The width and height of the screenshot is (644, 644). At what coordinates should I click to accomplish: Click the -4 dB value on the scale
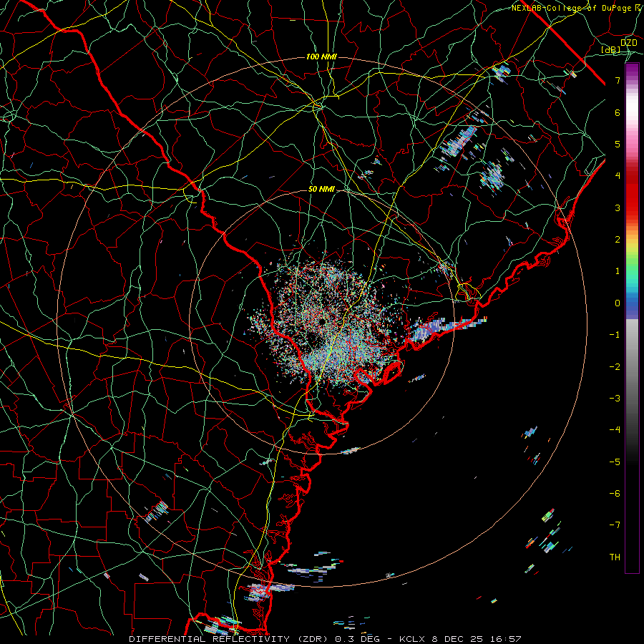coord(615,430)
